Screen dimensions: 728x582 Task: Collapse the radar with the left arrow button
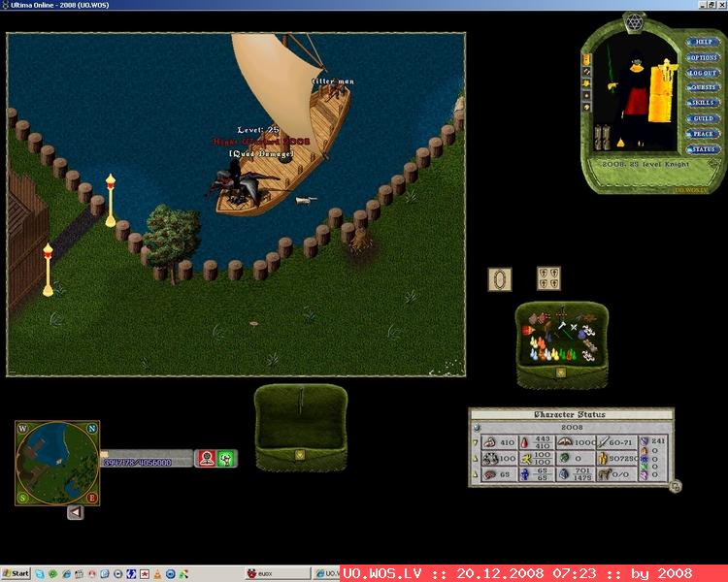75,512
